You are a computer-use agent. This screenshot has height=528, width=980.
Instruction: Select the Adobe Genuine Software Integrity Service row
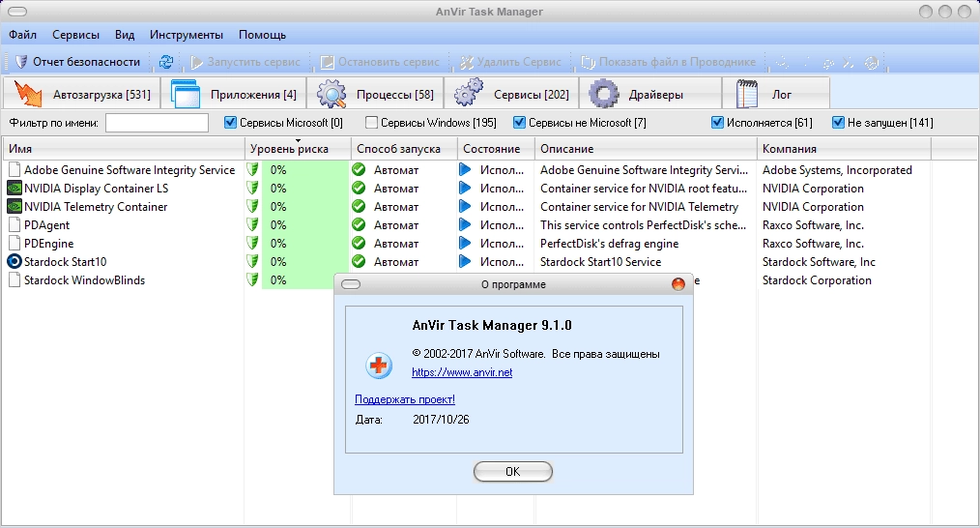(466, 170)
